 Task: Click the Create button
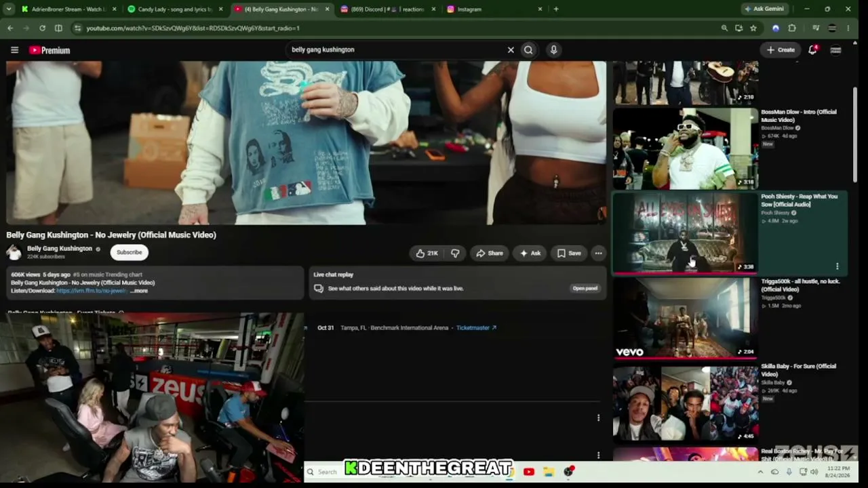[x=781, y=49]
